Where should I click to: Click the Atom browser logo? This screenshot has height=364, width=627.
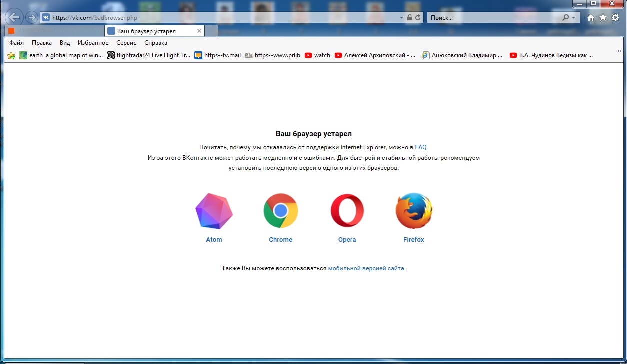pyautogui.click(x=214, y=211)
